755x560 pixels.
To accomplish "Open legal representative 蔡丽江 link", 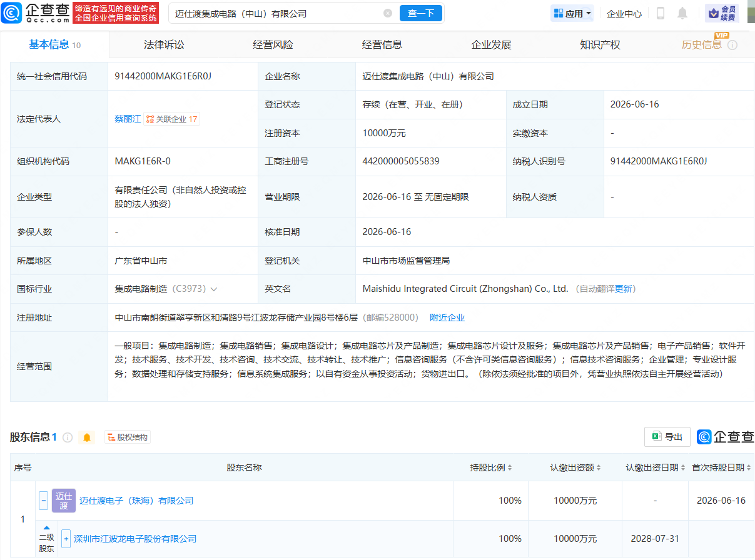I will click(128, 119).
